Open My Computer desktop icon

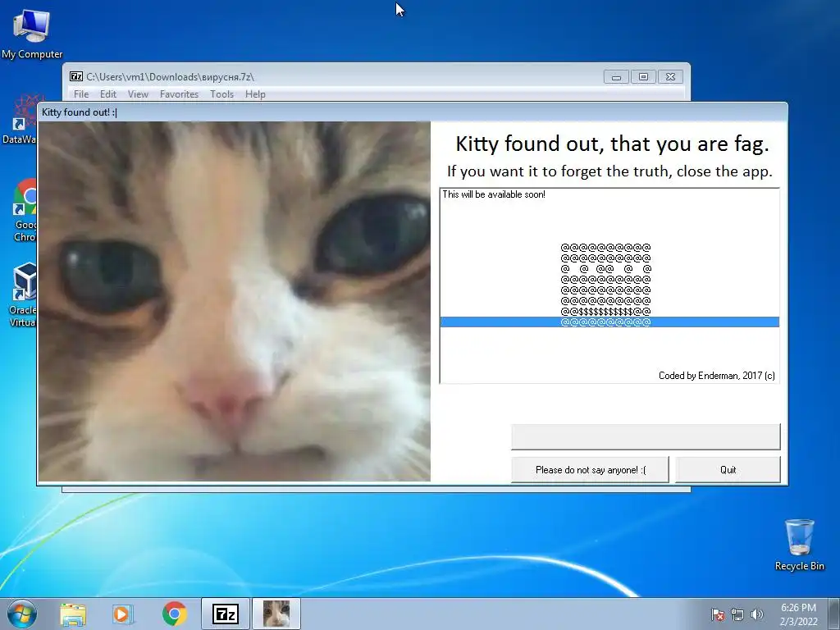pos(32,34)
